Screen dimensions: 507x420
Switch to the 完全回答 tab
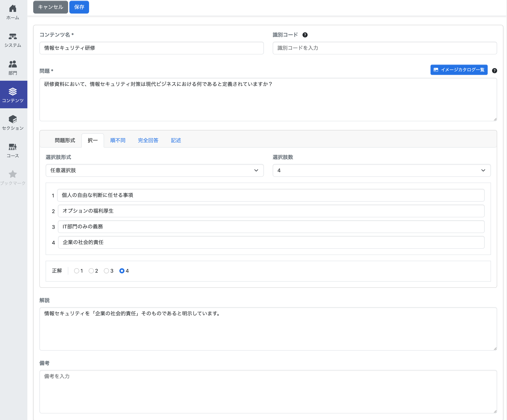pos(148,140)
